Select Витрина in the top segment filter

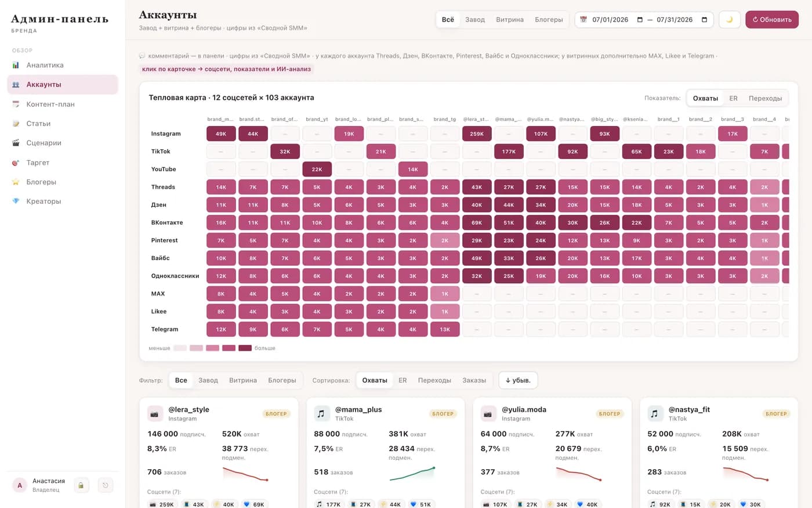point(510,20)
